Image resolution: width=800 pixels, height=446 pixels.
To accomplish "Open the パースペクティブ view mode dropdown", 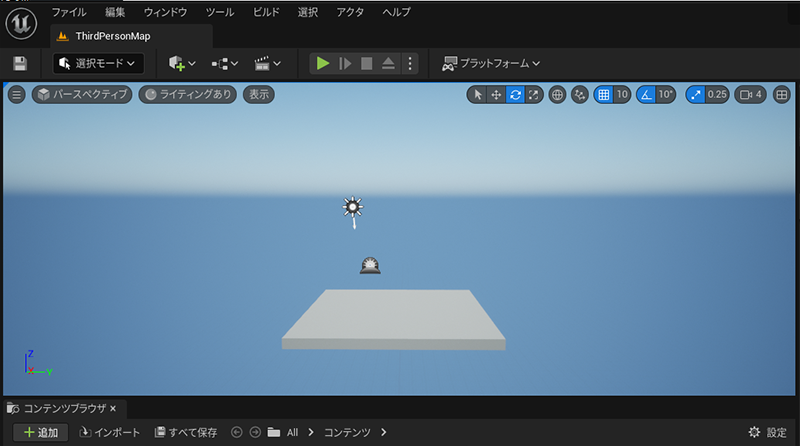I will 82,95.
